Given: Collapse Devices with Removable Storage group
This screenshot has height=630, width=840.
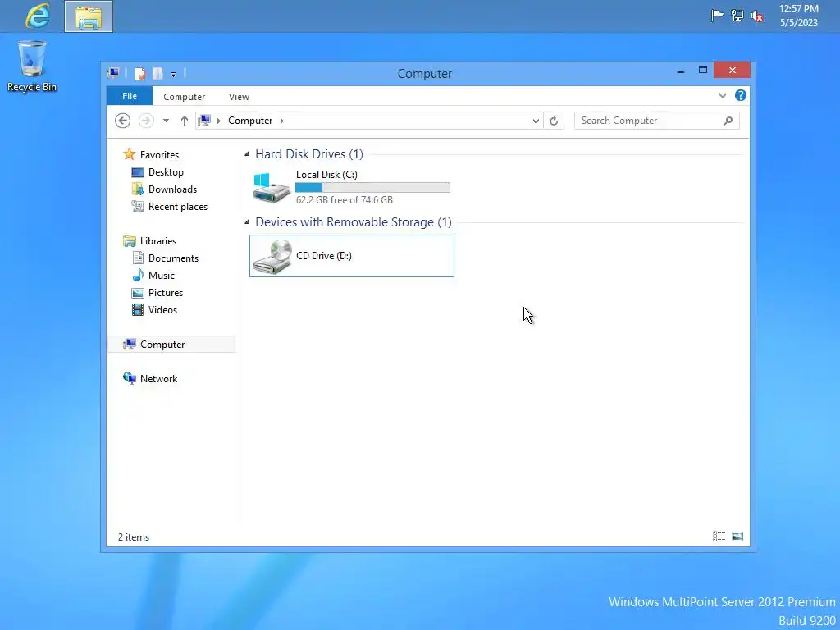Looking at the screenshot, I should [247, 221].
